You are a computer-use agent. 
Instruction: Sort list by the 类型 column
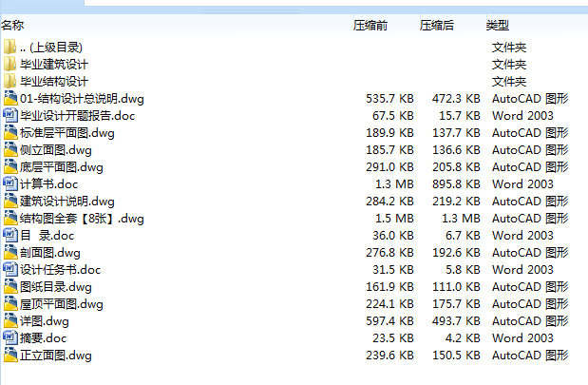click(x=498, y=25)
